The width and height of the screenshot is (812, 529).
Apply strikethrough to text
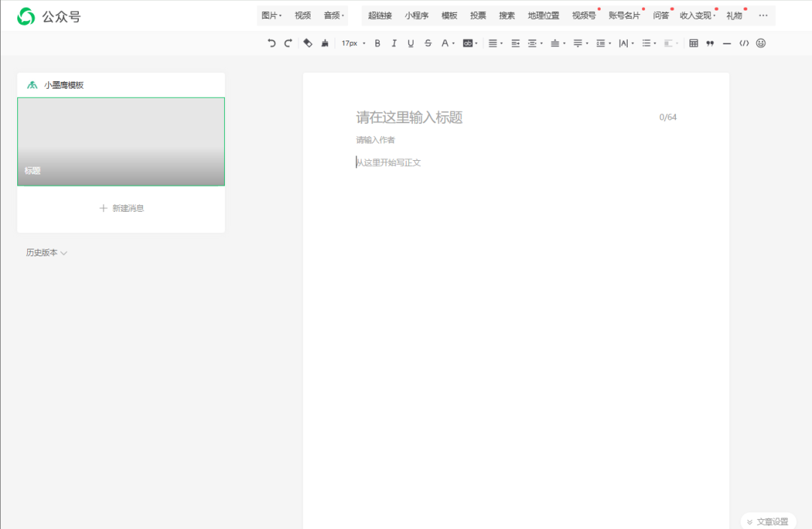(428, 44)
